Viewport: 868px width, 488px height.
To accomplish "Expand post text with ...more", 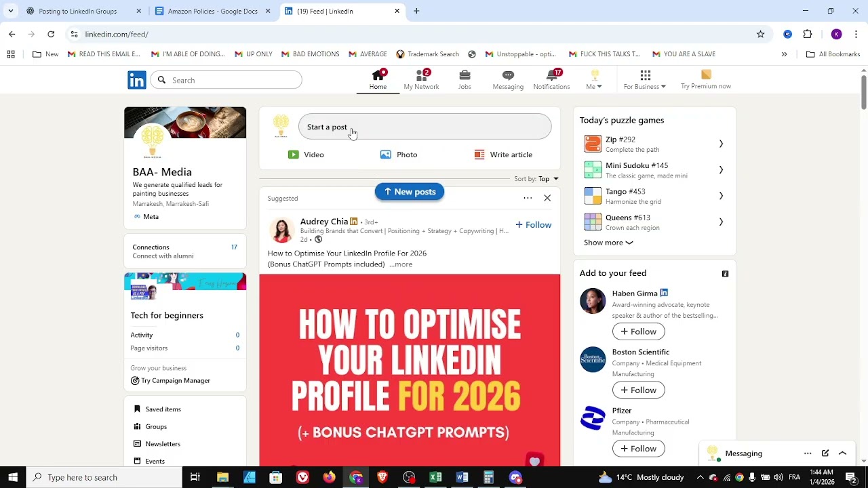I will pos(401,264).
